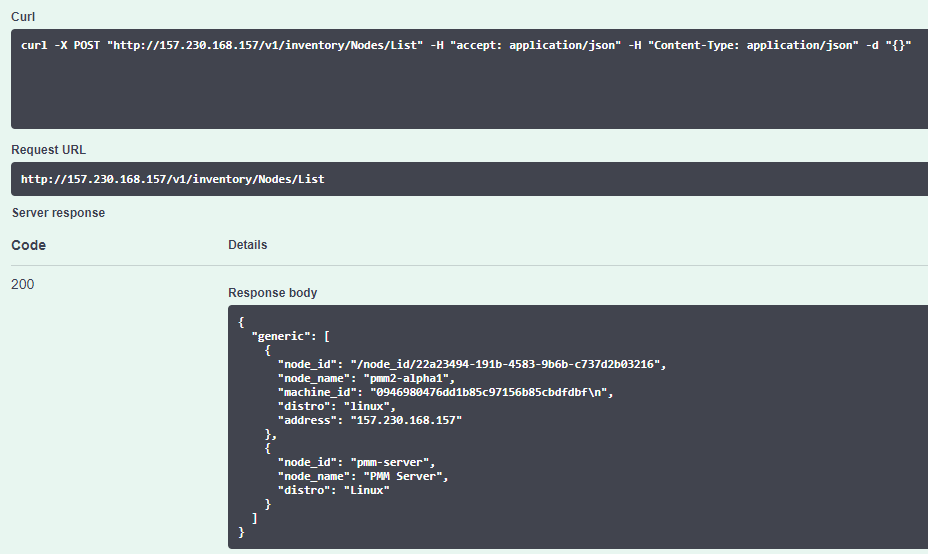Click the lowercase "linux" distro value
This screenshot has height=554, width=928.
pos(370,406)
